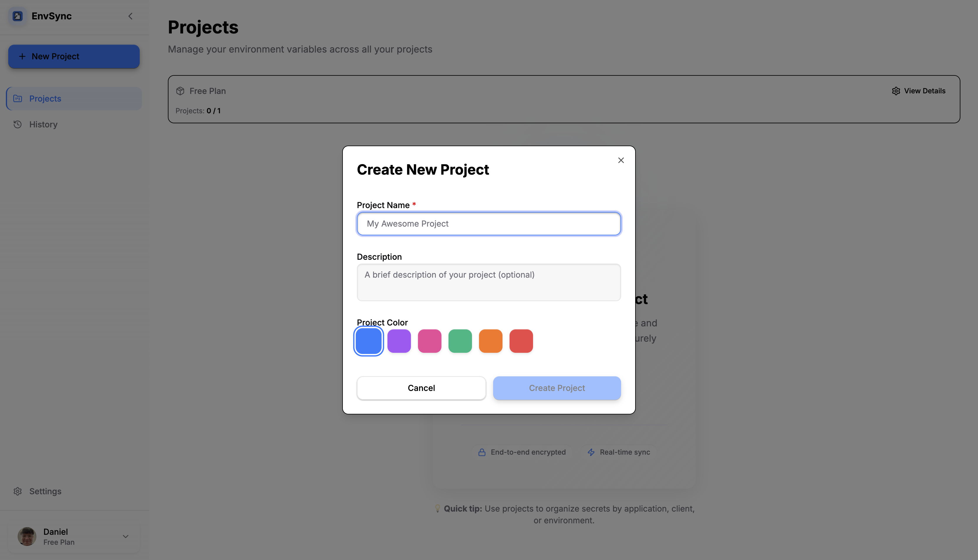The width and height of the screenshot is (978, 560).
Task: Click the gear icon beside View Details
Action: pos(896,91)
